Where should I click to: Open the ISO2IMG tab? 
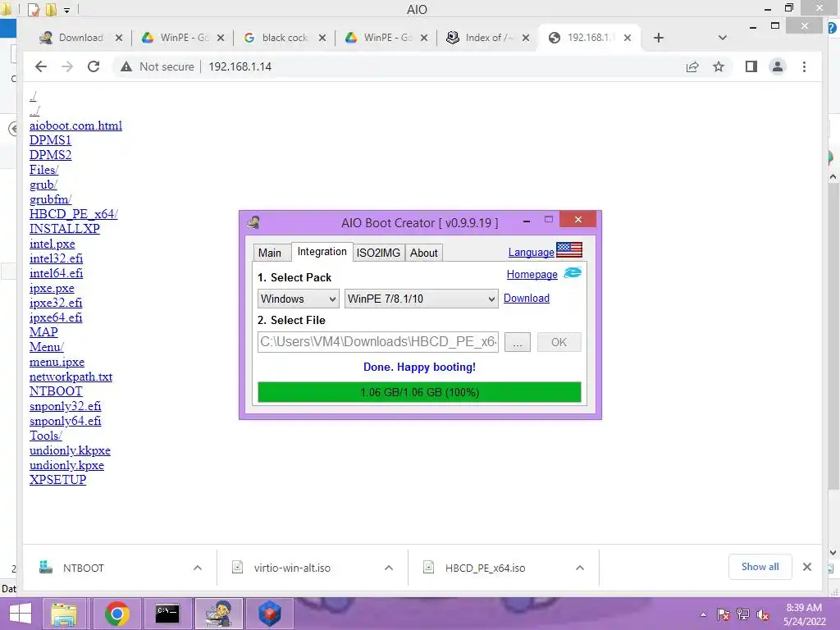[378, 253]
